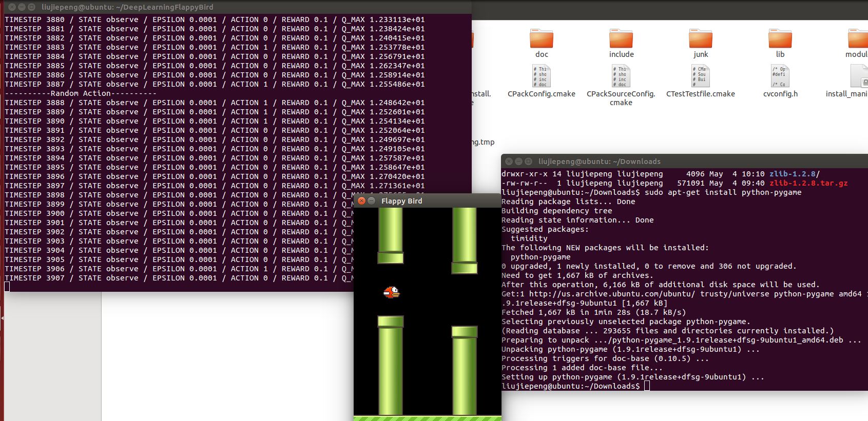The image size is (868, 421).
Task: Minimize the DeepLearningFlappyBird terminal window
Action: pos(22,7)
